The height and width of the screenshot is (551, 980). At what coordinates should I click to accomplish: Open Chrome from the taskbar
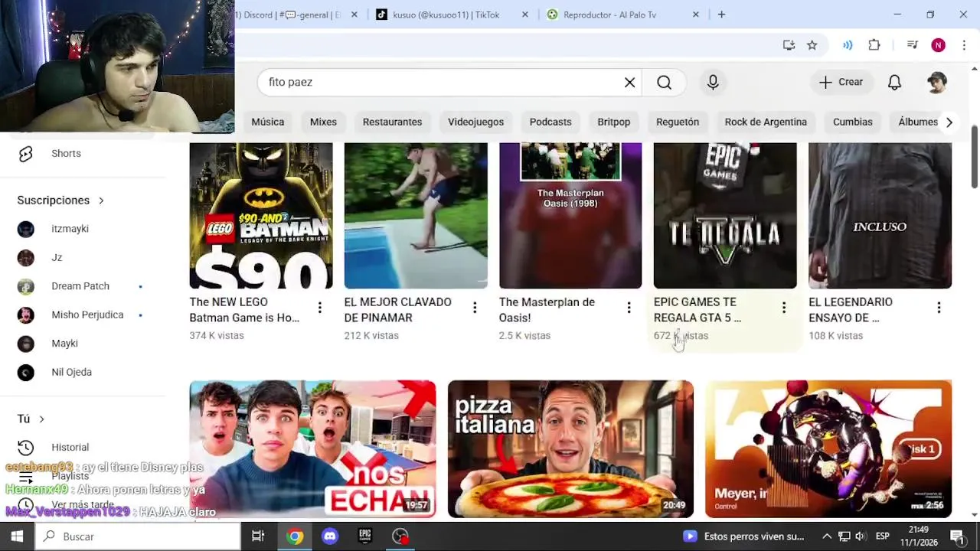pos(295,536)
